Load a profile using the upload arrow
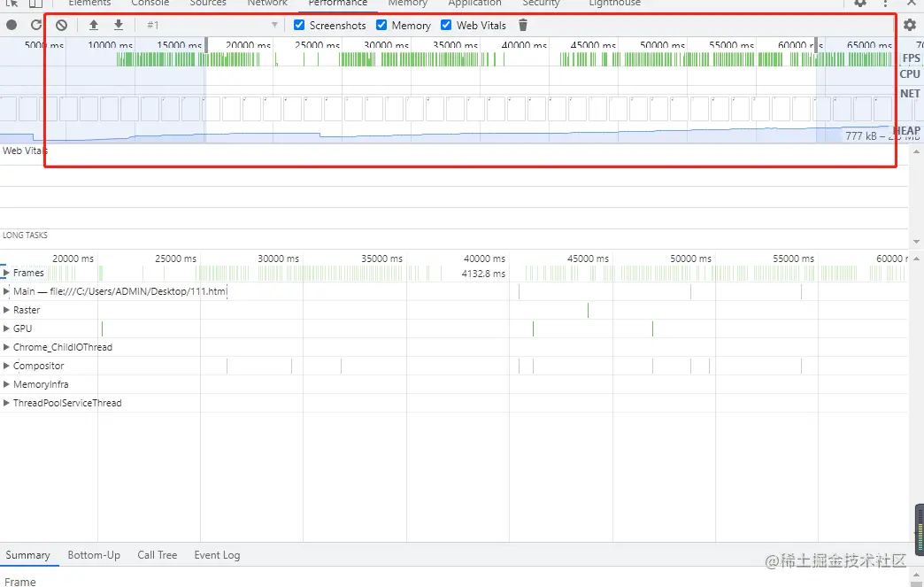 [93, 25]
